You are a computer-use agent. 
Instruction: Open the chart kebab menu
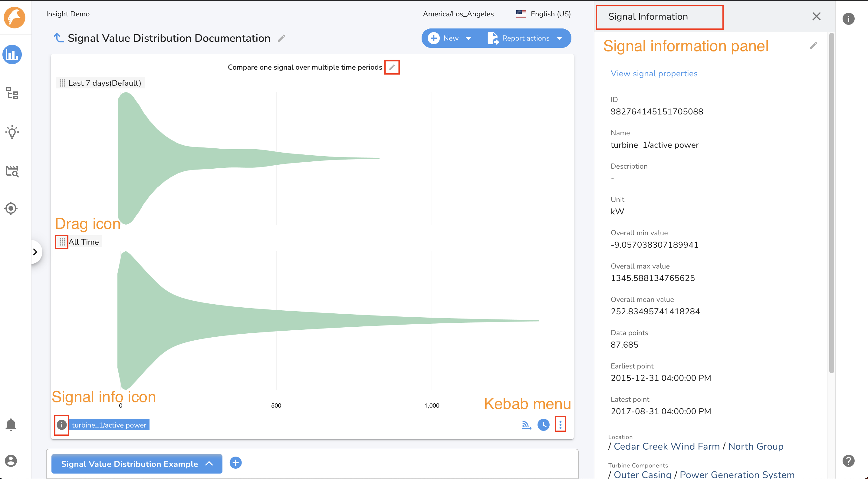[x=561, y=425]
